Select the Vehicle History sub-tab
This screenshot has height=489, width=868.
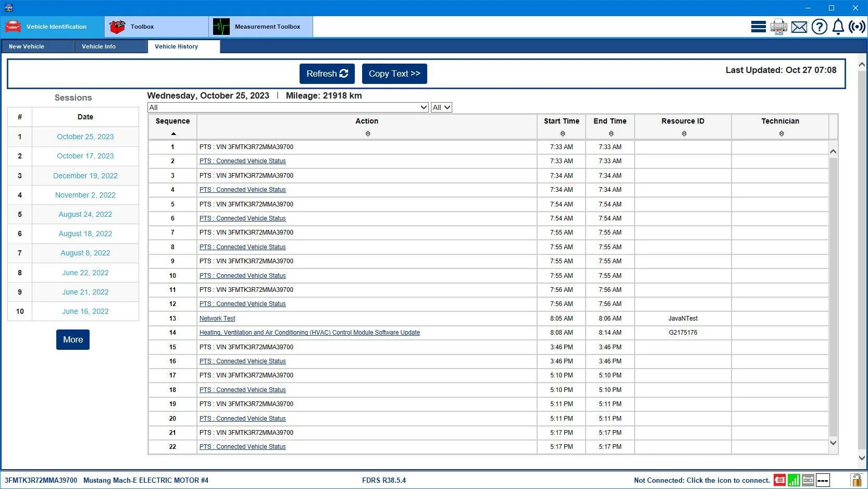coord(184,46)
